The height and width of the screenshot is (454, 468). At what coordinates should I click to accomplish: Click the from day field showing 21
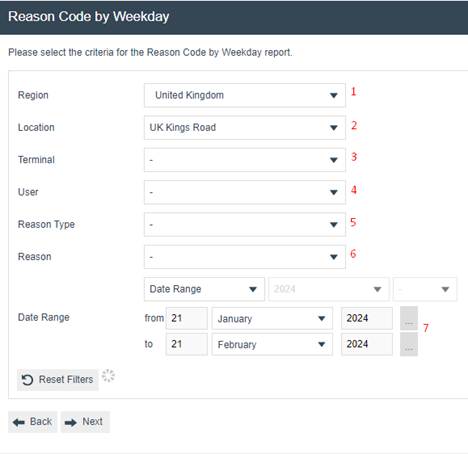pyautogui.click(x=187, y=318)
